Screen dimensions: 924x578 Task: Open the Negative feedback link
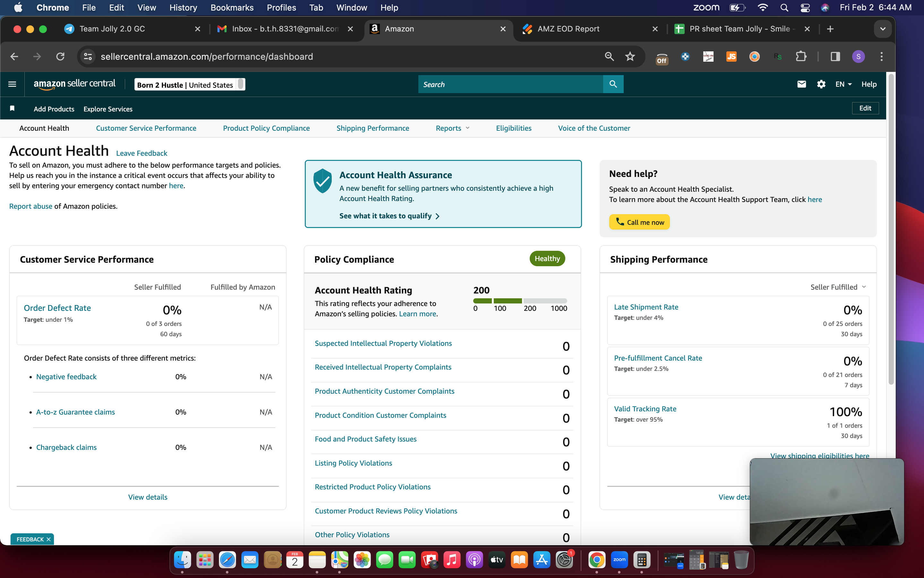click(x=66, y=377)
